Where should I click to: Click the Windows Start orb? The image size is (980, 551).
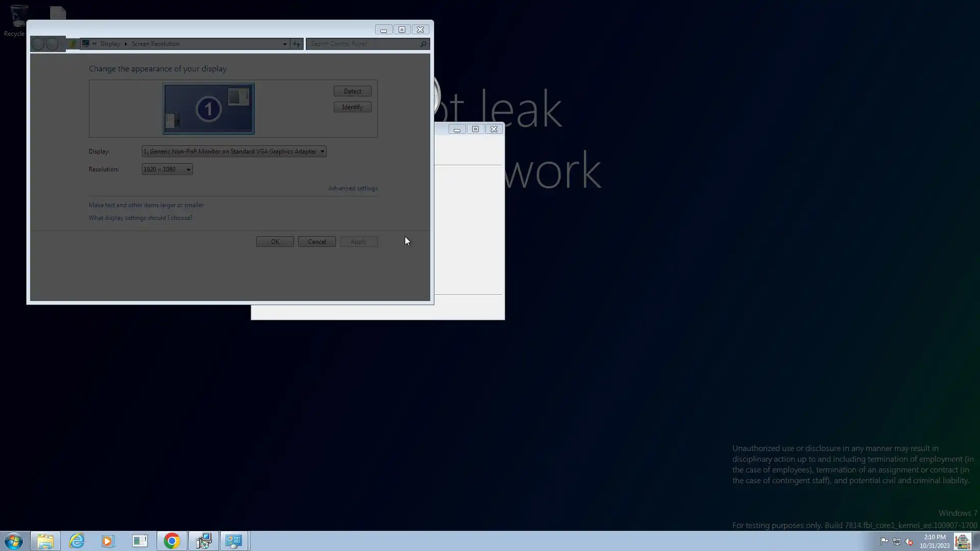14,541
